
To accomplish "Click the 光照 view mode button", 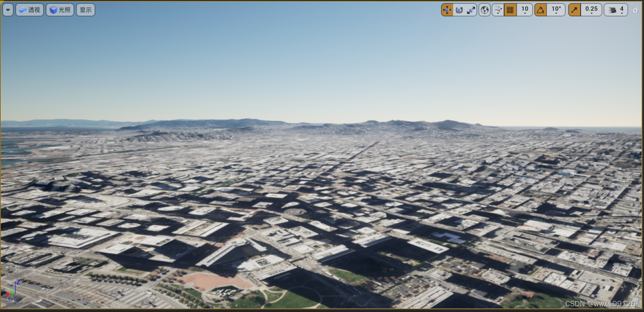I will pos(59,9).
